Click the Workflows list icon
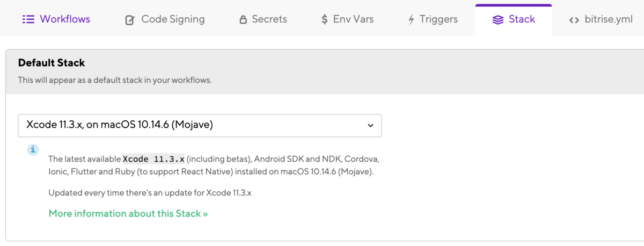This screenshot has width=644, height=246. [x=28, y=19]
